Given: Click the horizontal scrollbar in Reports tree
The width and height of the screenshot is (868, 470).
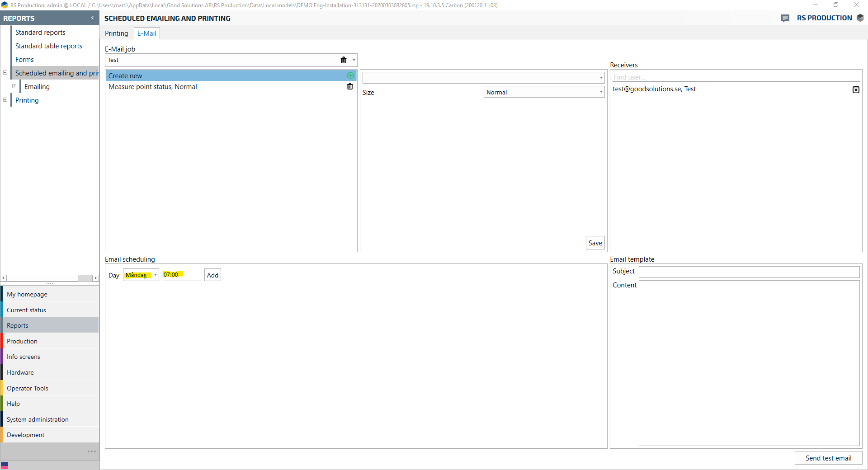Looking at the screenshot, I should point(43,278).
